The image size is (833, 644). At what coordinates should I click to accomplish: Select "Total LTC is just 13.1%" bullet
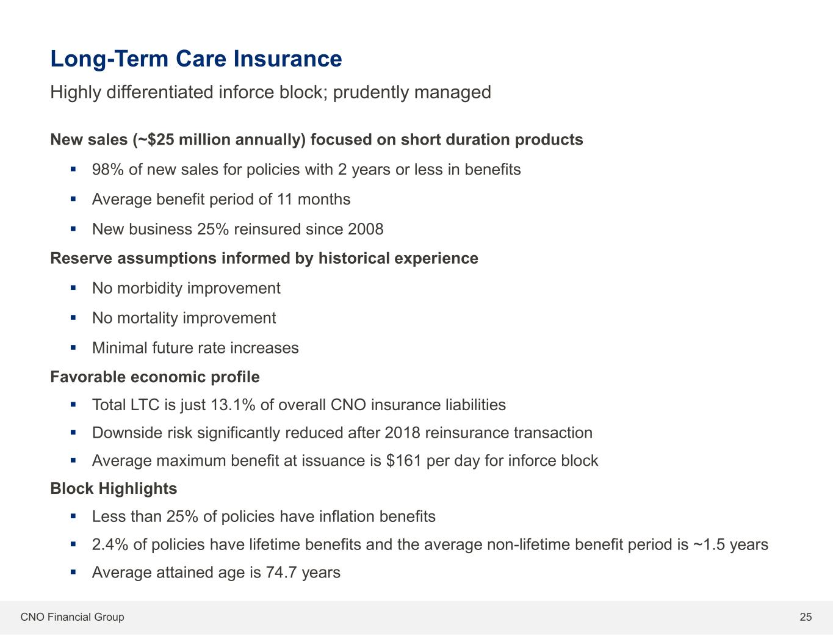click(x=298, y=405)
